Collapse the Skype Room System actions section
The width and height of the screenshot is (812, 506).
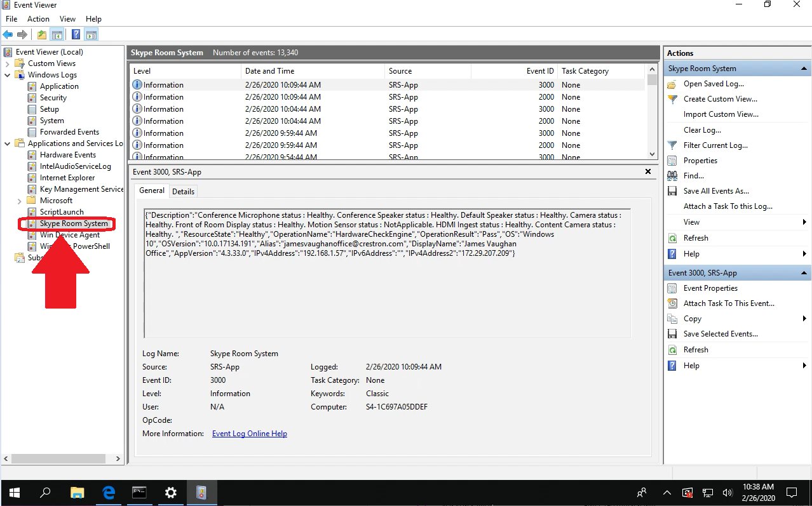804,69
